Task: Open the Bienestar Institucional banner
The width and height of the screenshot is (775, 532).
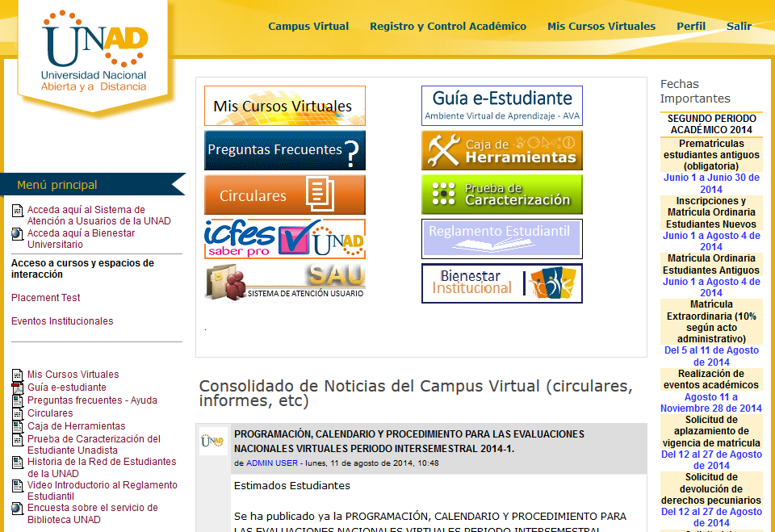Action: (501, 283)
